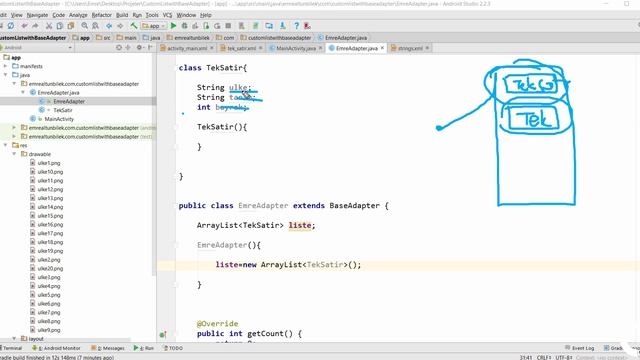Image resolution: width=640 pixels, height=360 pixels.
Task: Open the Run tool window
Action: click(144, 348)
